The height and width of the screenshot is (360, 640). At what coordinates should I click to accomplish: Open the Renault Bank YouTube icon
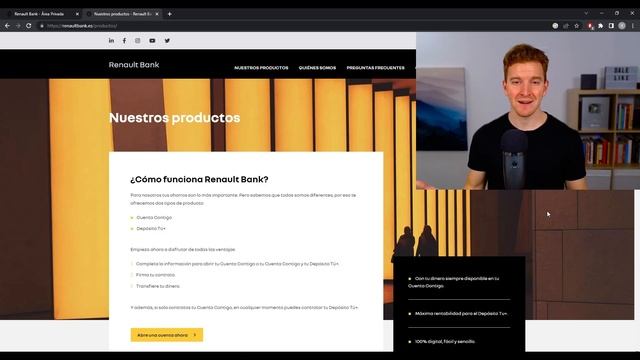pos(152,40)
